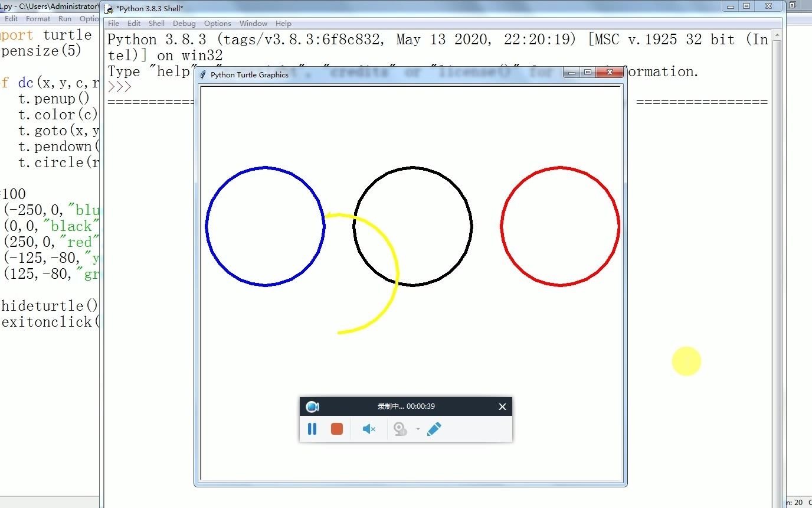
Task: Open Debug menu in Python Shell
Action: pyautogui.click(x=184, y=24)
